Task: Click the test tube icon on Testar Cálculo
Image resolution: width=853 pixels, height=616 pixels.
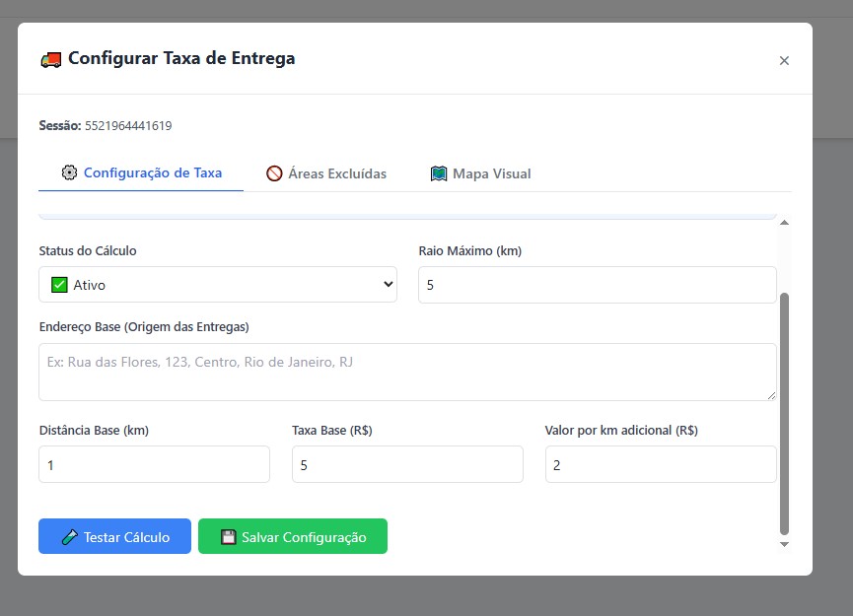Action: coord(69,537)
